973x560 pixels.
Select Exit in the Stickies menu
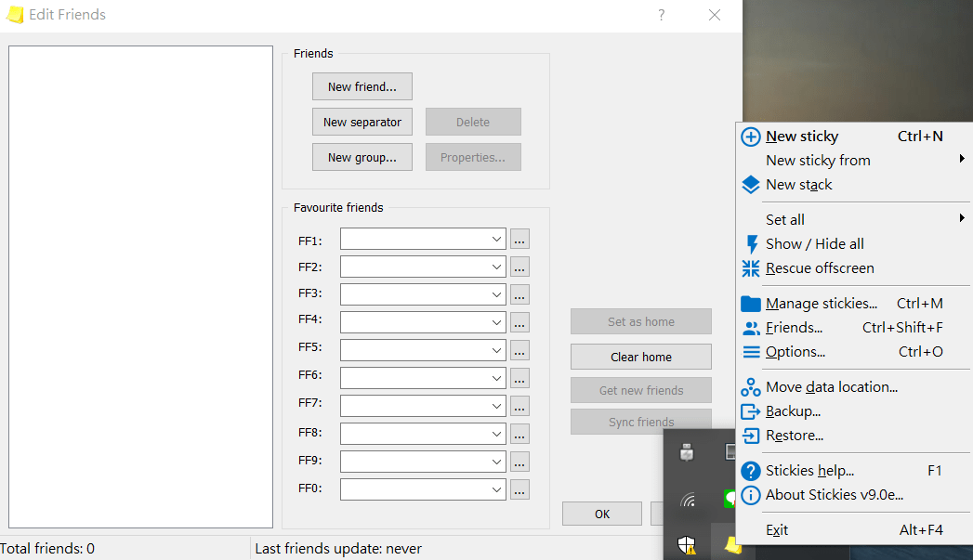click(x=777, y=530)
